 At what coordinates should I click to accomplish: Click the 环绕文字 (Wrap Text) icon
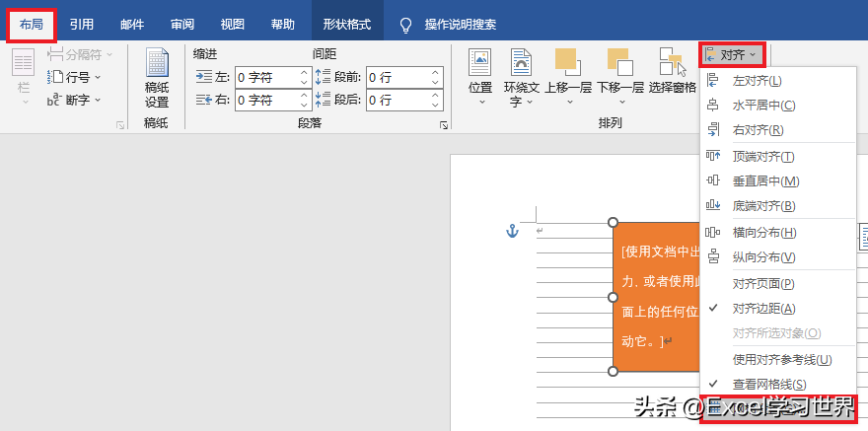point(520,67)
